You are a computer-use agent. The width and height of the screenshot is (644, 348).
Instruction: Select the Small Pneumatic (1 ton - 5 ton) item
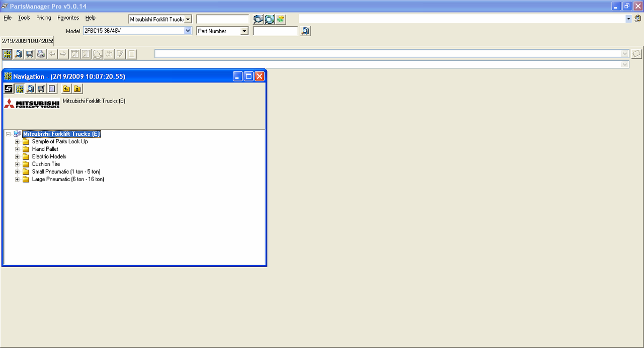tap(66, 172)
